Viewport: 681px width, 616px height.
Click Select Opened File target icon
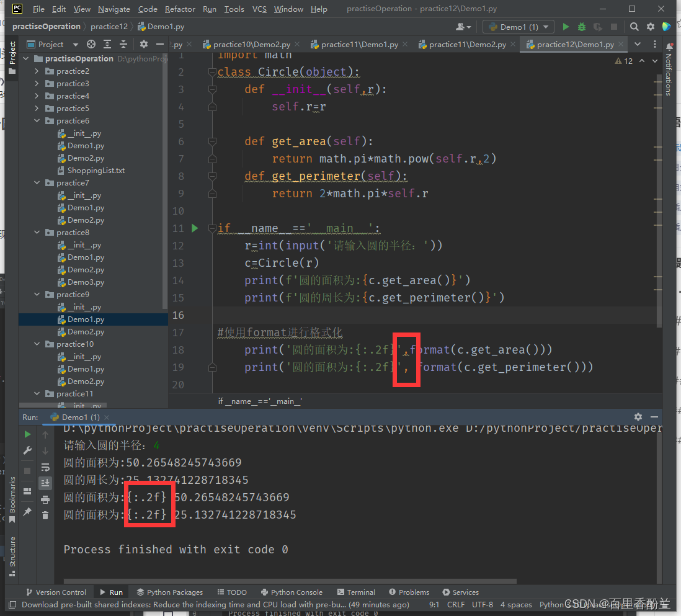[x=91, y=44]
